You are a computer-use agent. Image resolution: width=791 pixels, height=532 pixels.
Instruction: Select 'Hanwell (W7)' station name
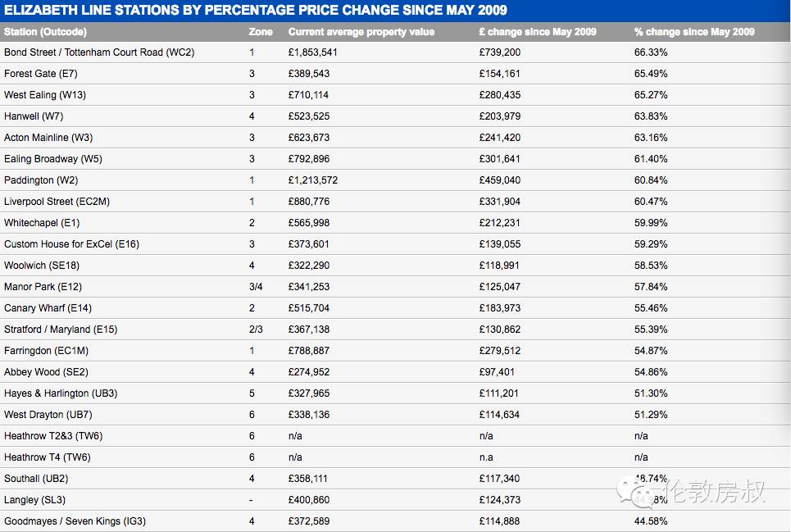pos(34,116)
